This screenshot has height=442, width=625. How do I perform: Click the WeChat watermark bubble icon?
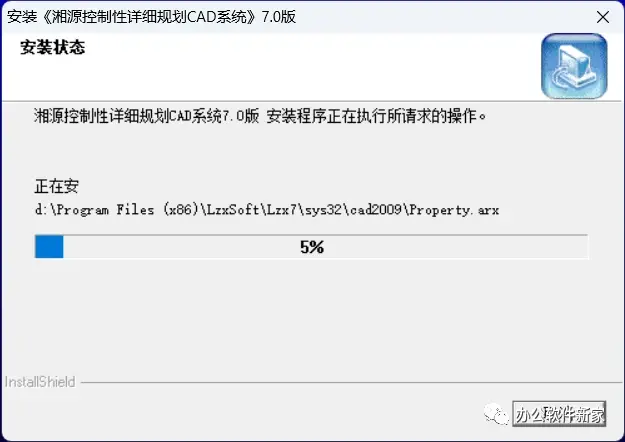(496, 414)
